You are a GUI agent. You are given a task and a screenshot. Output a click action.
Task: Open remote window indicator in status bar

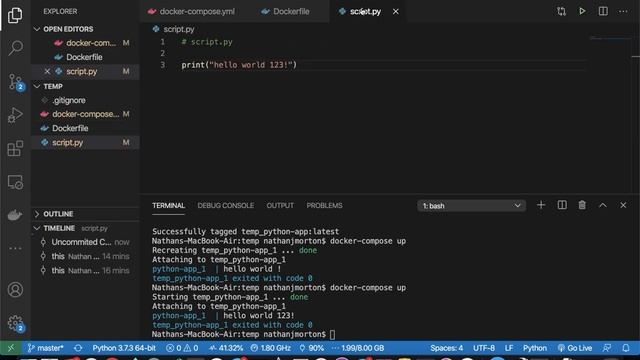coord(11,348)
